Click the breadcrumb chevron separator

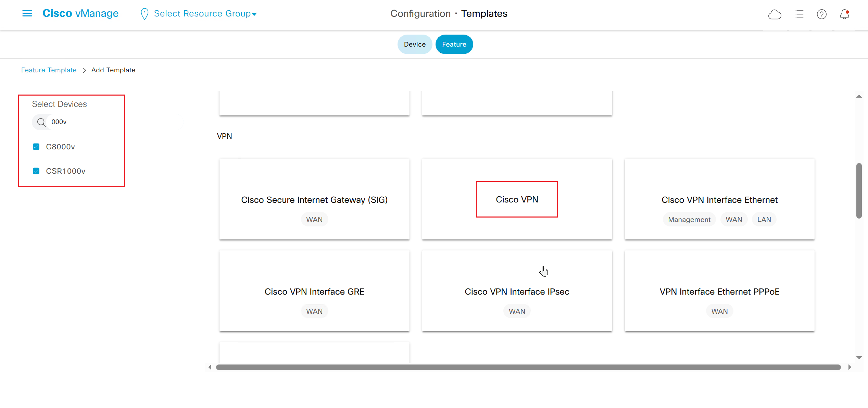(x=84, y=70)
